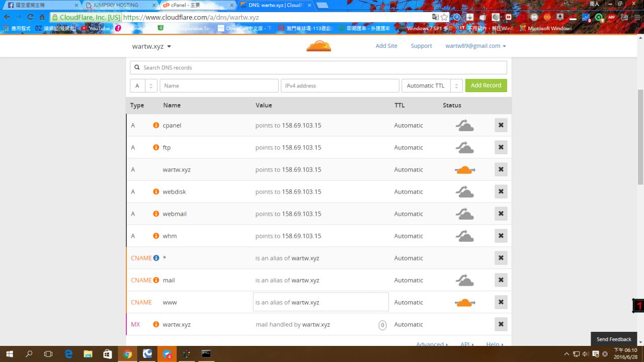Disable orange cloud proxy for wartw.xyz A record
This screenshot has height=362, width=644.
(x=465, y=170)
